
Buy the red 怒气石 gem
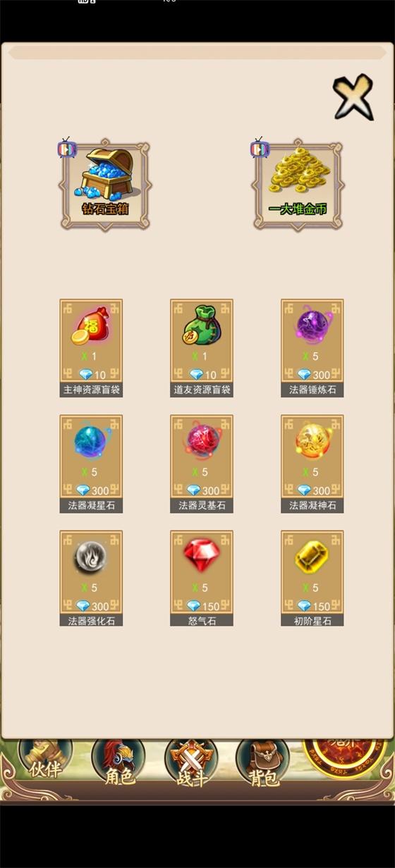pos(202,579)
